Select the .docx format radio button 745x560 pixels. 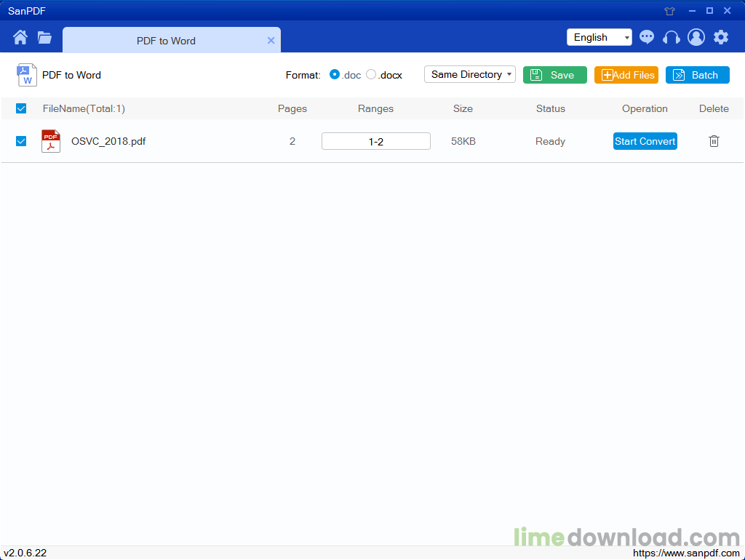tap(371, 75)
